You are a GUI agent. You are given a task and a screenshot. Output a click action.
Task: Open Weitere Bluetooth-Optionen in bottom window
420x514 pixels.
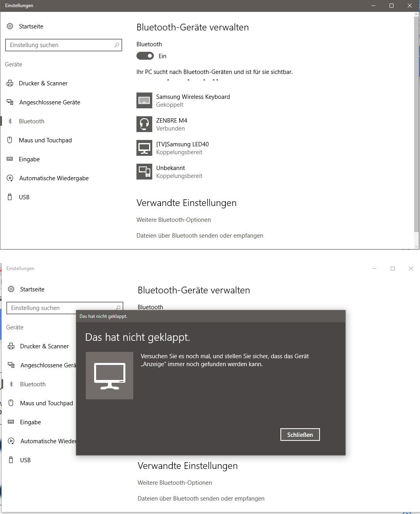pyautogui.click(x=175, y=483)
